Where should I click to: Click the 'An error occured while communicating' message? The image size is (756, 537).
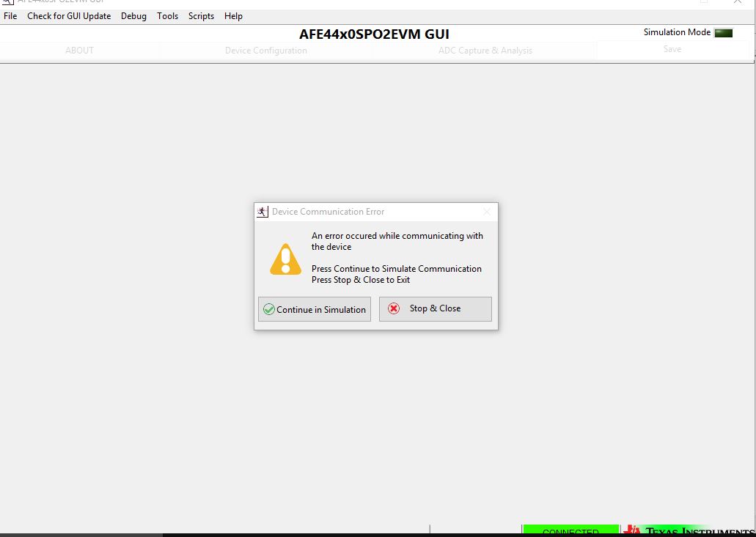pos(397,241)
